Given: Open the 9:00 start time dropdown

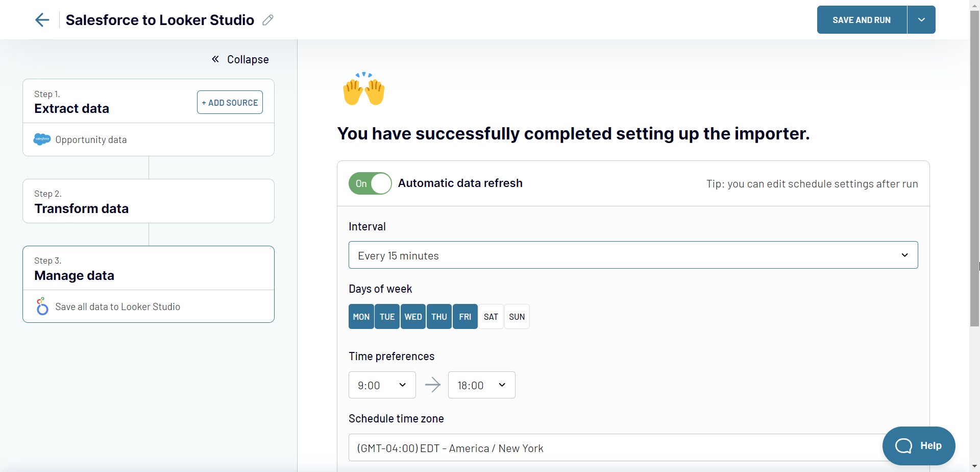Looking at the screenshot, I should pos(381,385).
